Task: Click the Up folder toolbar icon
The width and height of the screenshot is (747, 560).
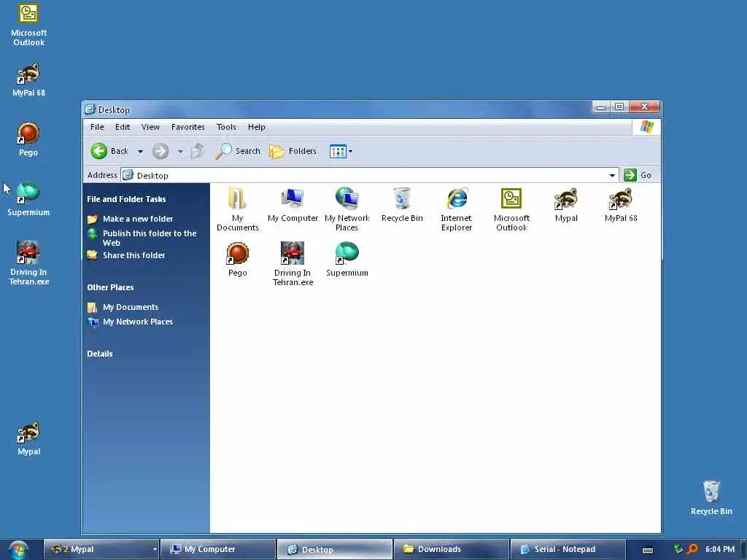Action: (x=198, y=152)
